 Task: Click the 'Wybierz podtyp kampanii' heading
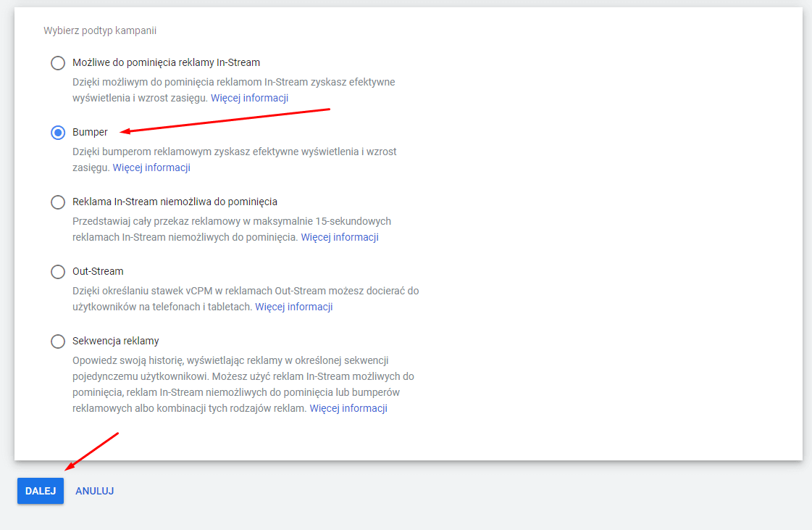tap(100, 31)
